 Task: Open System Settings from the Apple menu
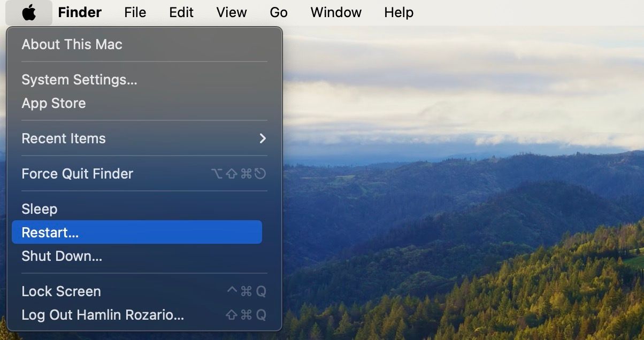[79, 80]
